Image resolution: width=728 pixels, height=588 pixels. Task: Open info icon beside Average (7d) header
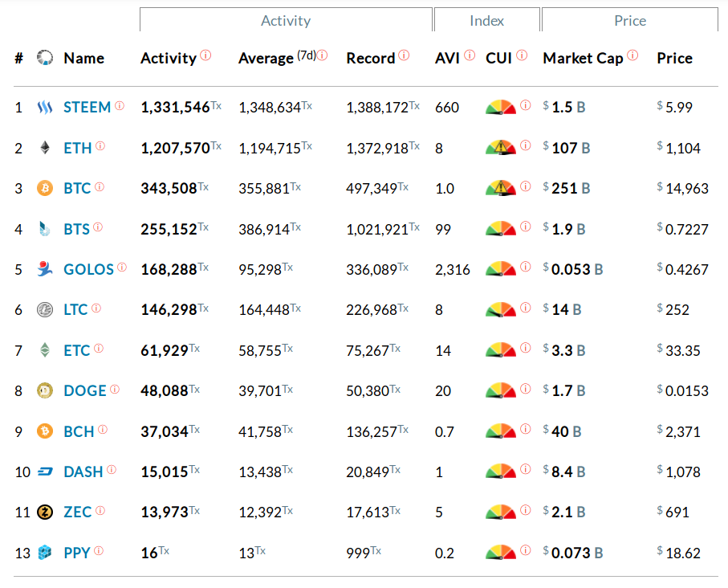point(322,55)
